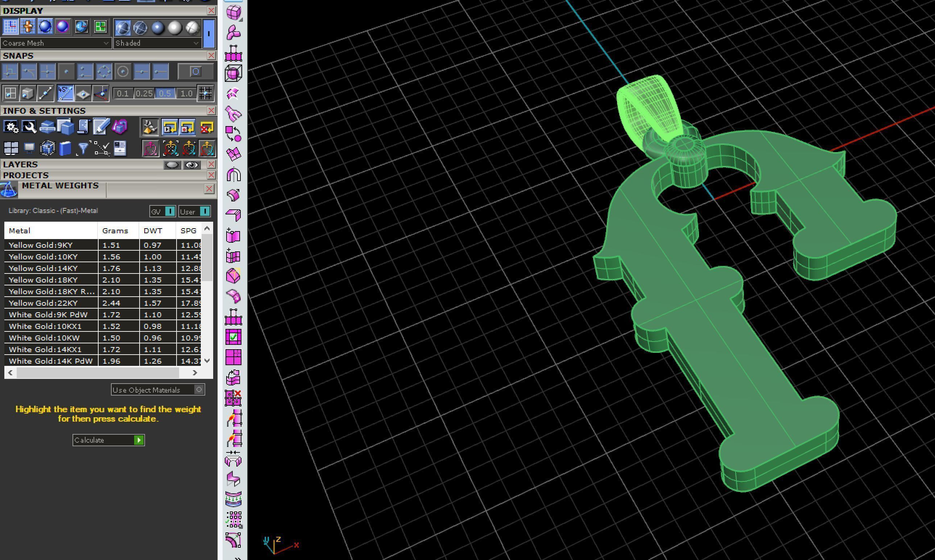
Task: Click the metal table horizontal scrollbar thumb
Action: click(98, 372)
